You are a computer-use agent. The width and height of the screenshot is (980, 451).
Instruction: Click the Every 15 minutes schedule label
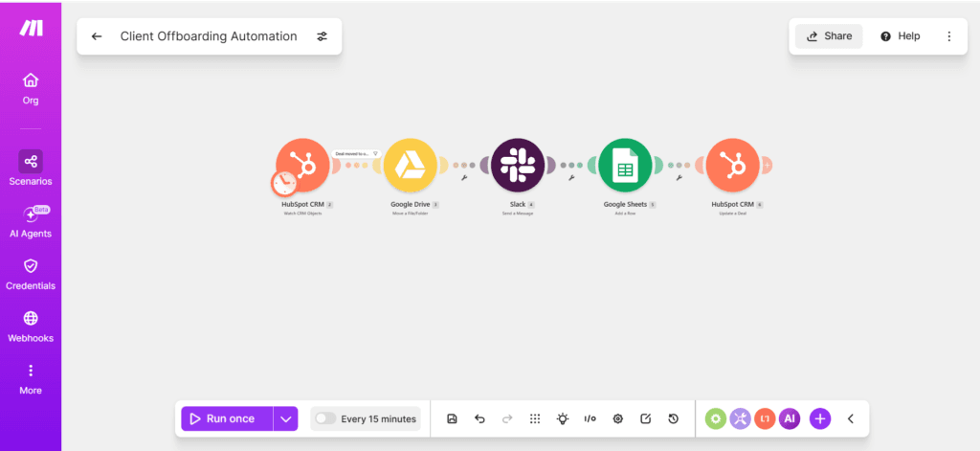click(378, 419)
